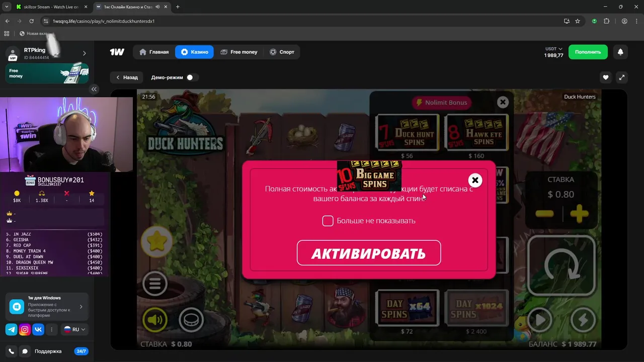Call support with the phone icon
Viewport: 644px width, 362px height.
(11, 351)
